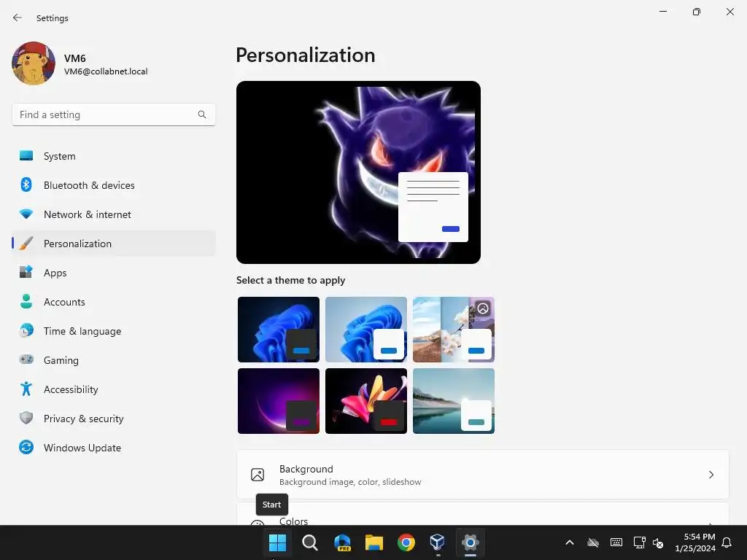Click the network display tray icon
Image resolution: width=747 pixels, height=560 pixels.
[639, 542]
